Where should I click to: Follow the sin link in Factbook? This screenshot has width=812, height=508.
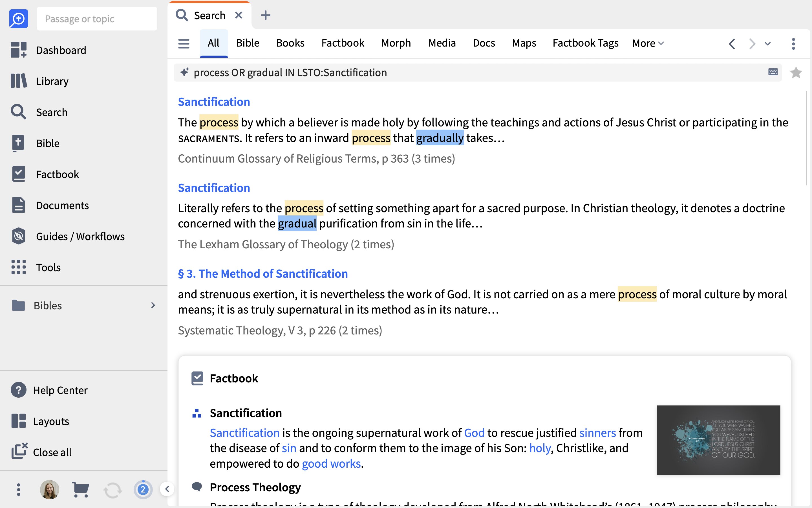(x=289, y=448)
